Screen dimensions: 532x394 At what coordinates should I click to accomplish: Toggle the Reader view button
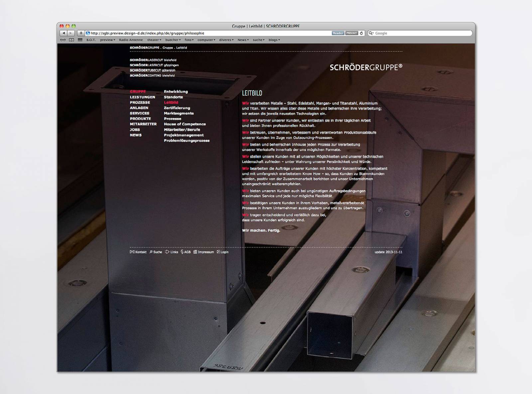tap(338, 33)
